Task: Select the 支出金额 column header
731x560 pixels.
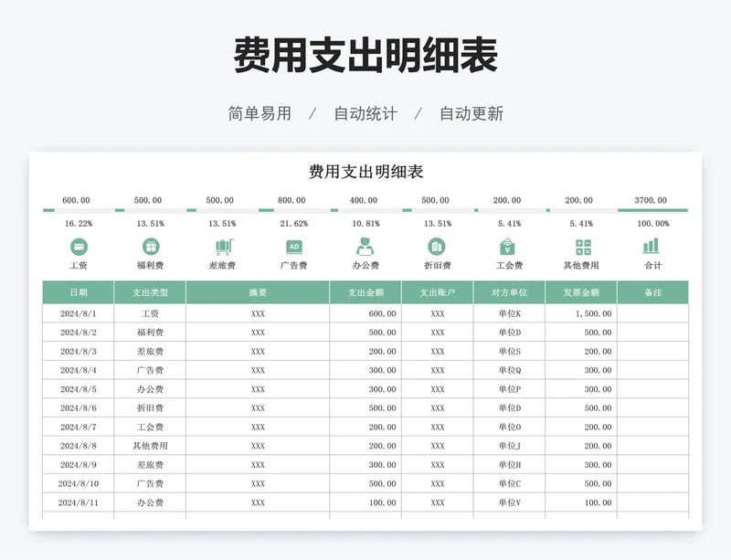Action: (365, 292)
